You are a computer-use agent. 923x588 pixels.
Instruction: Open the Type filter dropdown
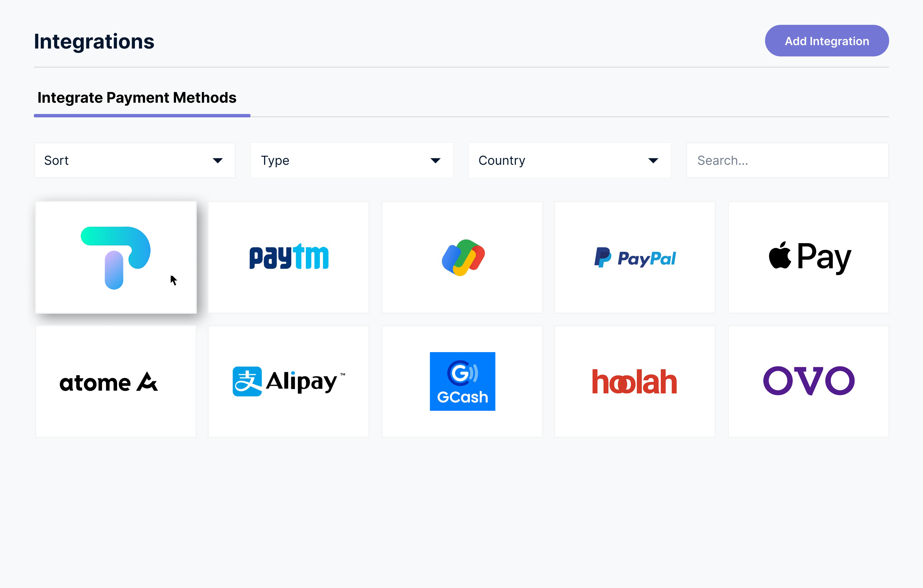point(352,160)
